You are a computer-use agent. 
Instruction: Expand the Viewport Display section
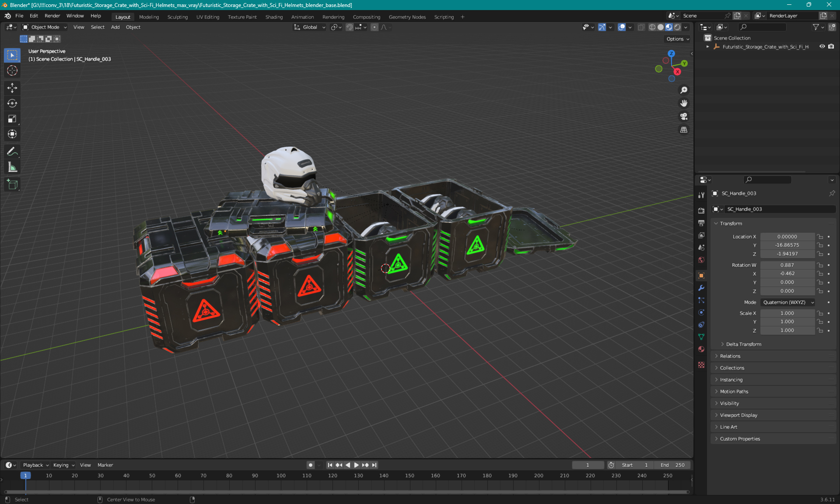[738, 415]
